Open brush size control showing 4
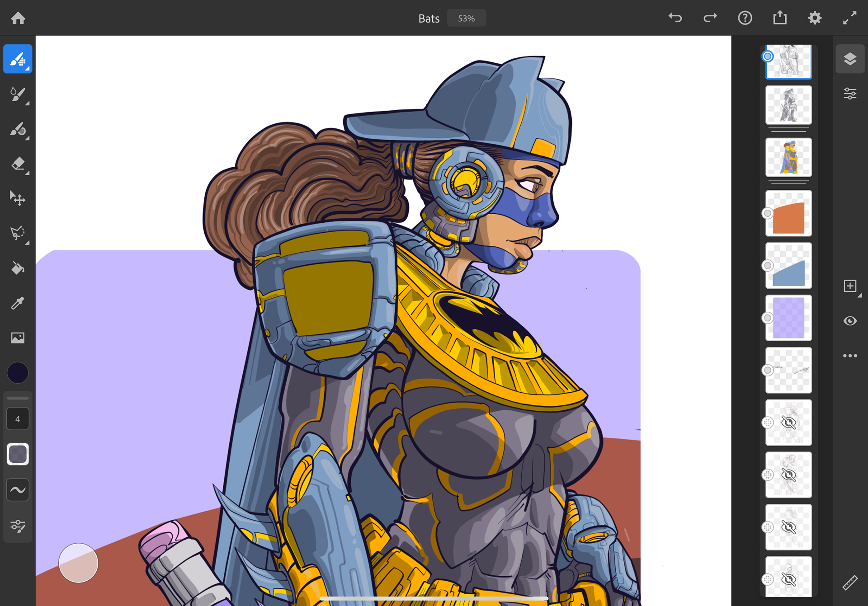The width and height of the screenshot is (868, 606). click(18, 419)
